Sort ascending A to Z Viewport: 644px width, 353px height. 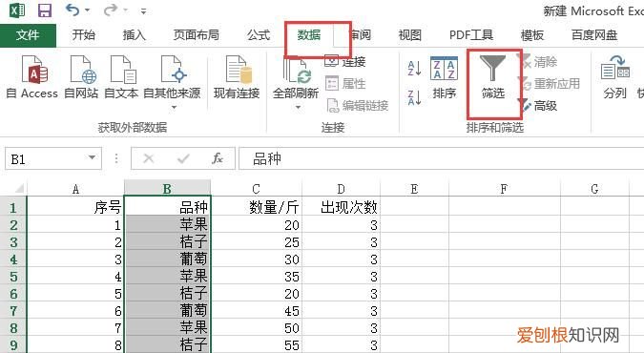pyautogui.click(x=414, y=68)
